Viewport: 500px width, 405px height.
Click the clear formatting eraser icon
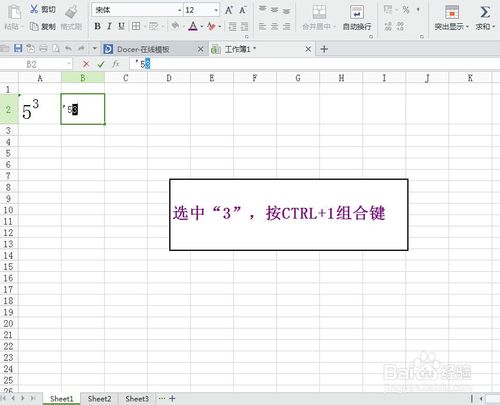[x=211, y=26]
